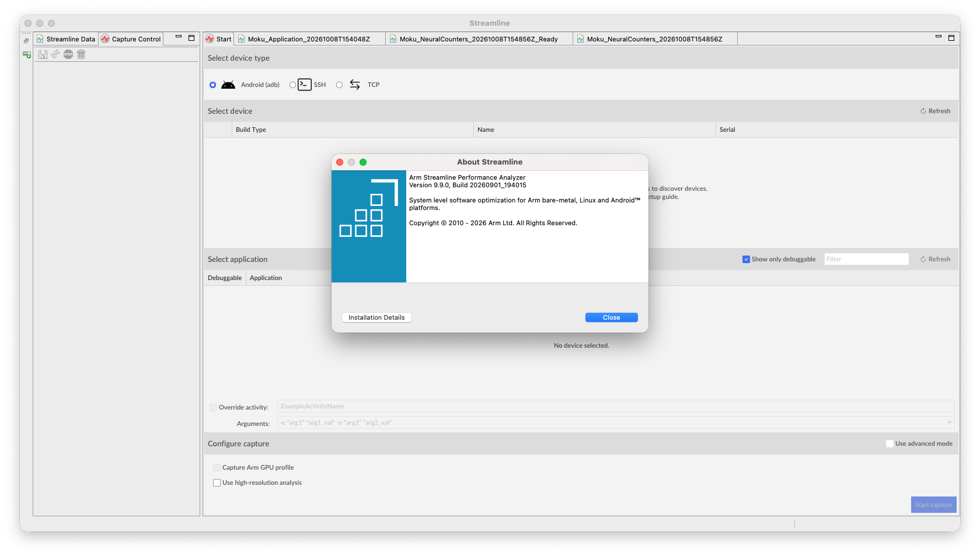Toggle Show only debuggable checkbox

(x=746, y=260)
